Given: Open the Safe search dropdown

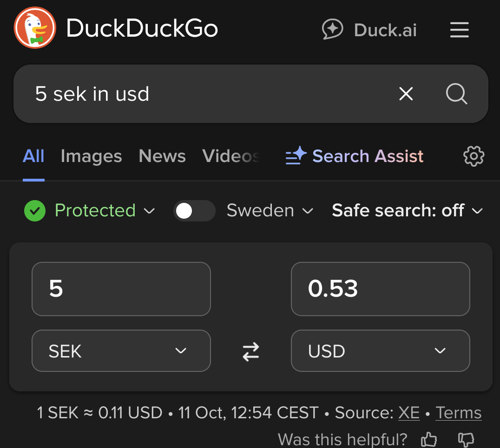Looking at the screenshot, I should tap(407, 211).
